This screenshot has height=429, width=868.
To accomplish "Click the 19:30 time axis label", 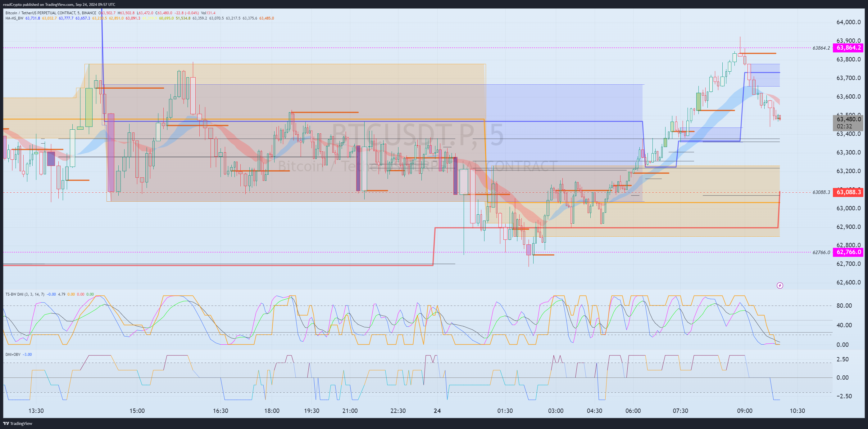I will (x=312, y=411).
